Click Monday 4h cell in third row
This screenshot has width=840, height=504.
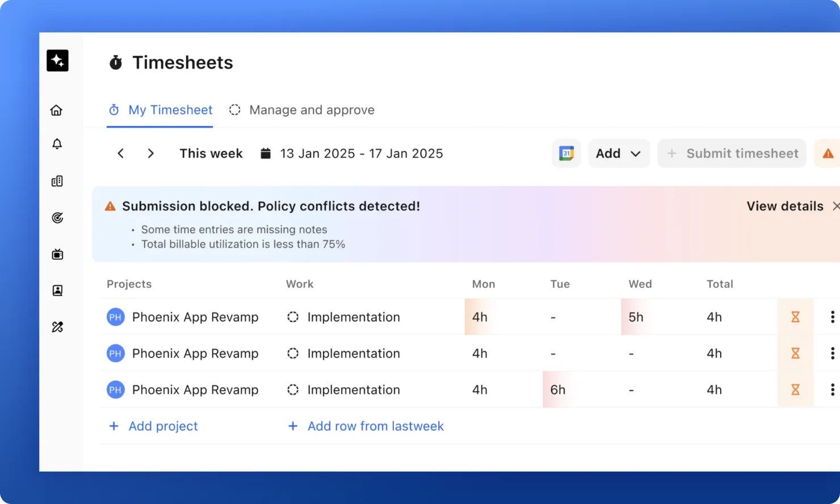[x=503, y=389]
